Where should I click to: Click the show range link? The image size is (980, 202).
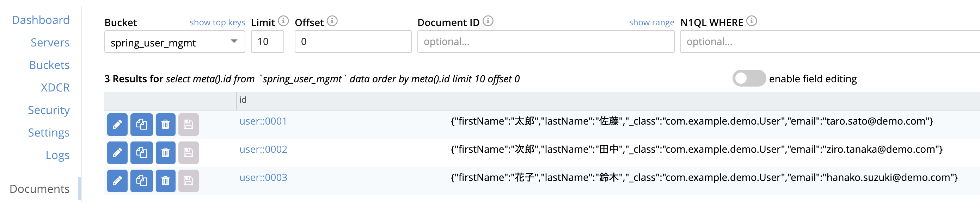coord(651,23)
